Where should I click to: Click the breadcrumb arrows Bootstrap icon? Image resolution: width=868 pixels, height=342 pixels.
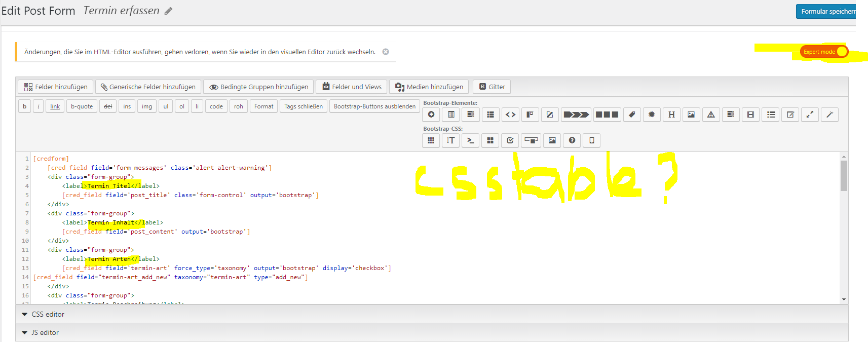pos(577,115)
